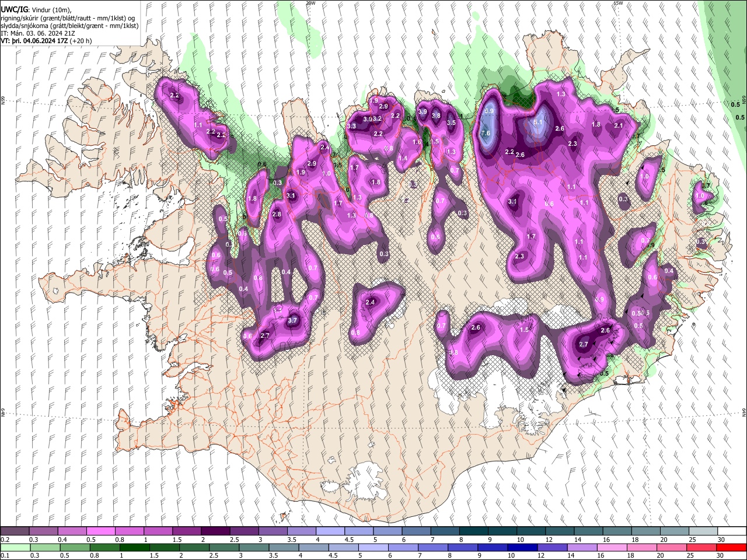Select upper scale pale grey swatch 25–30

click(703, 531)
